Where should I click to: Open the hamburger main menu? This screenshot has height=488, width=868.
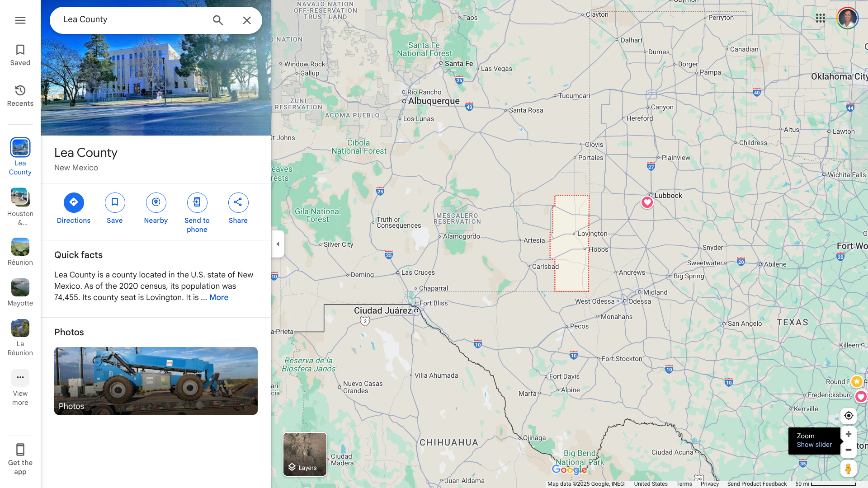pos(20,20)
